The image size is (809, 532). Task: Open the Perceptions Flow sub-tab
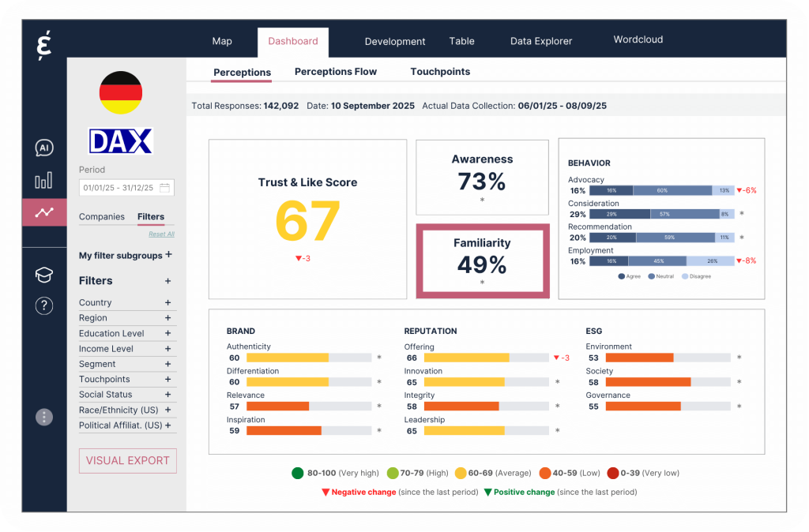tap(336, 72)
